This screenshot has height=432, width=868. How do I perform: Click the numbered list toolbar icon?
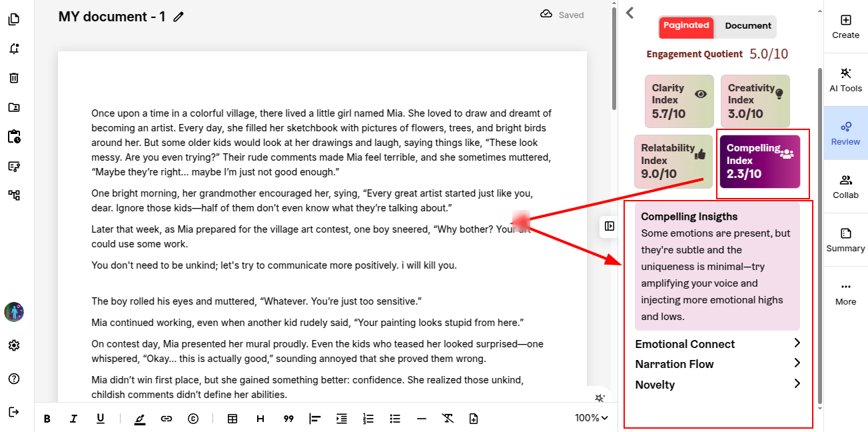(x=368, y=419)
